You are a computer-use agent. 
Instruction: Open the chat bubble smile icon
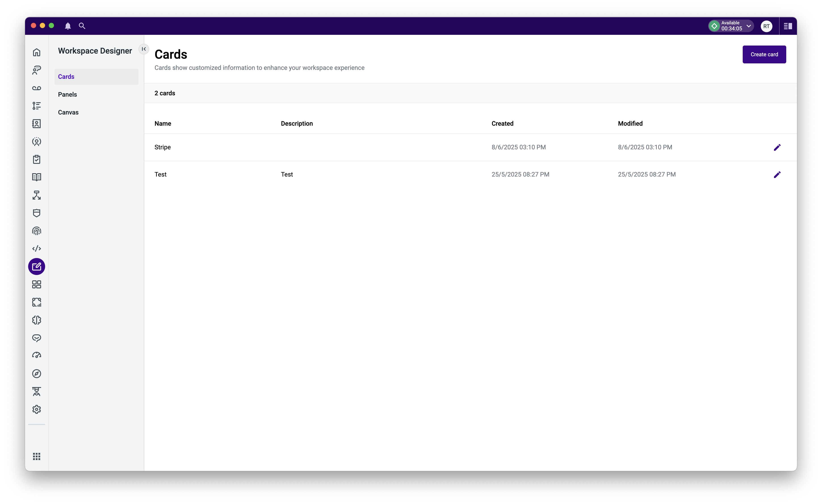pyautogui.click(x=37, y=338)
